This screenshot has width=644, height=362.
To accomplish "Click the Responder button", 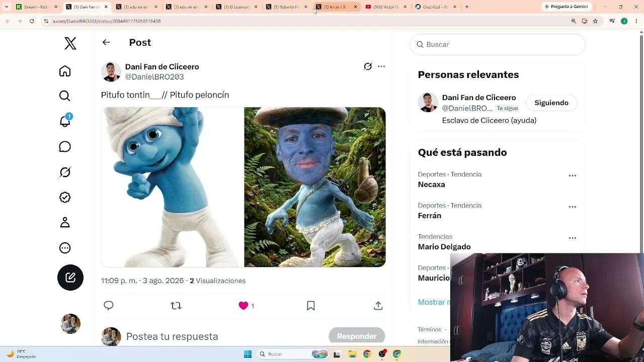I will [x=357, y=336].
